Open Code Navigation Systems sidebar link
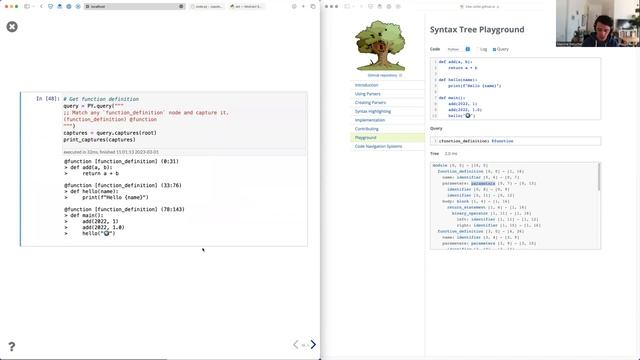 click(x=378, y=146)
